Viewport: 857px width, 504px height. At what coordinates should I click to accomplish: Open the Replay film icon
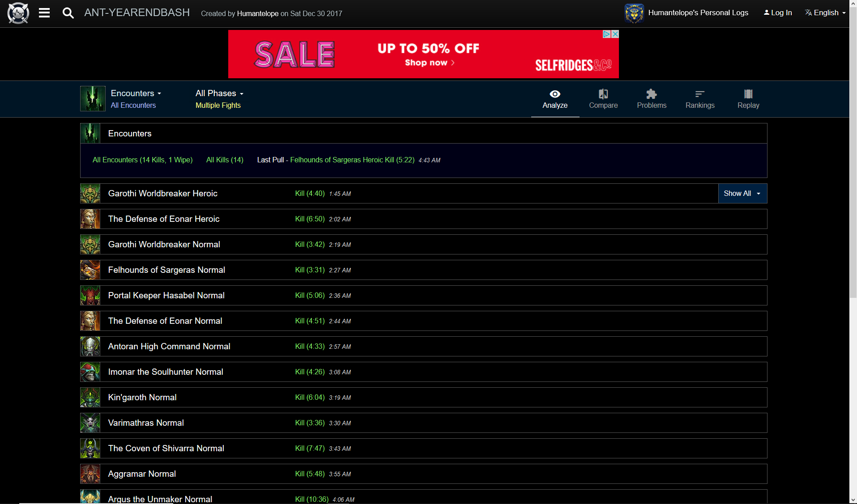[748, 94]
